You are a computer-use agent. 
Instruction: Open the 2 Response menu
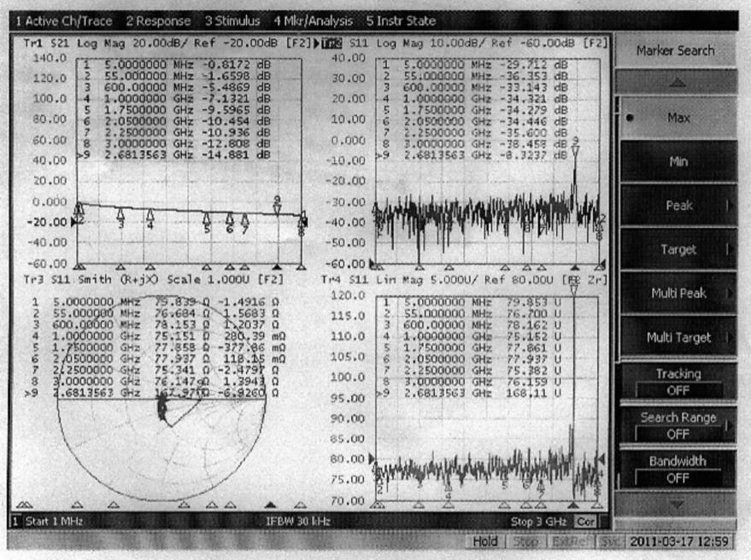(x=159, y=20)
